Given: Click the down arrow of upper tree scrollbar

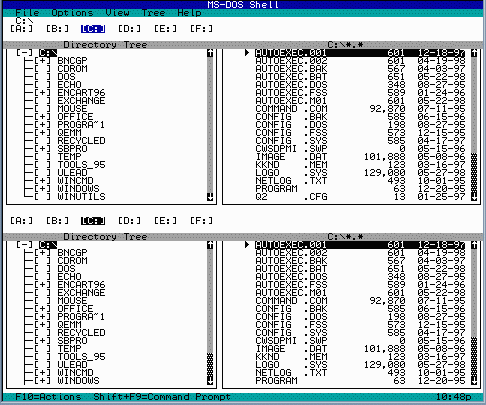Looking at the screenshot, I should point(210,197).
